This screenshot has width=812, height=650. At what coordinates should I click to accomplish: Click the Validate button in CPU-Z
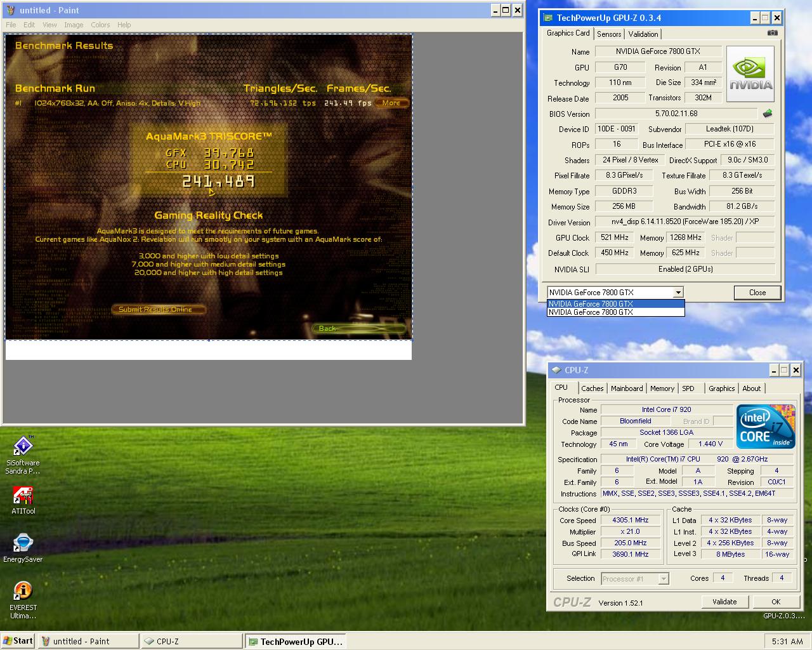coord(724,602)
